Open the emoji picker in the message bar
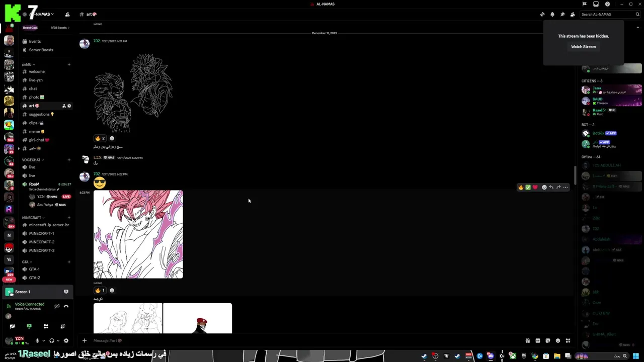 click(x=558, y=340)
